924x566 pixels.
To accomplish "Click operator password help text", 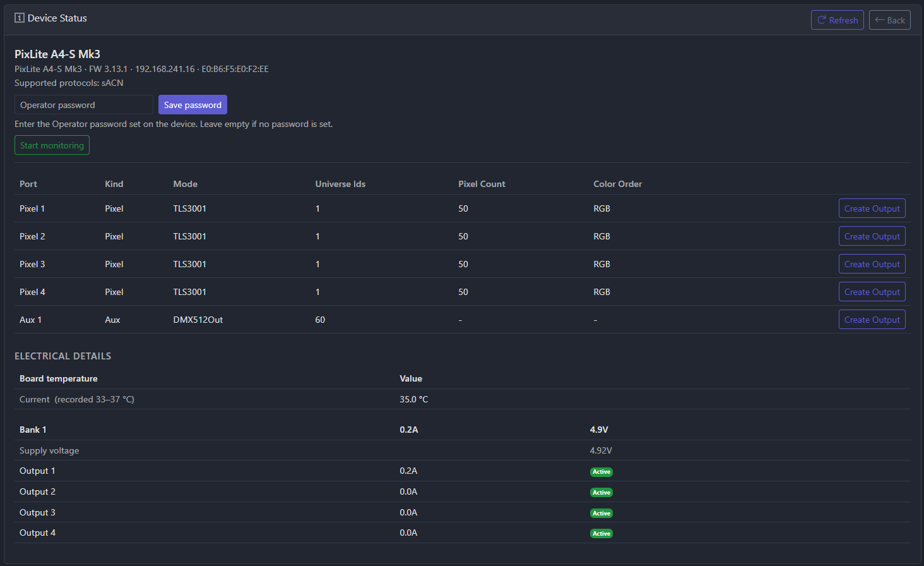I will pos(174,124).
